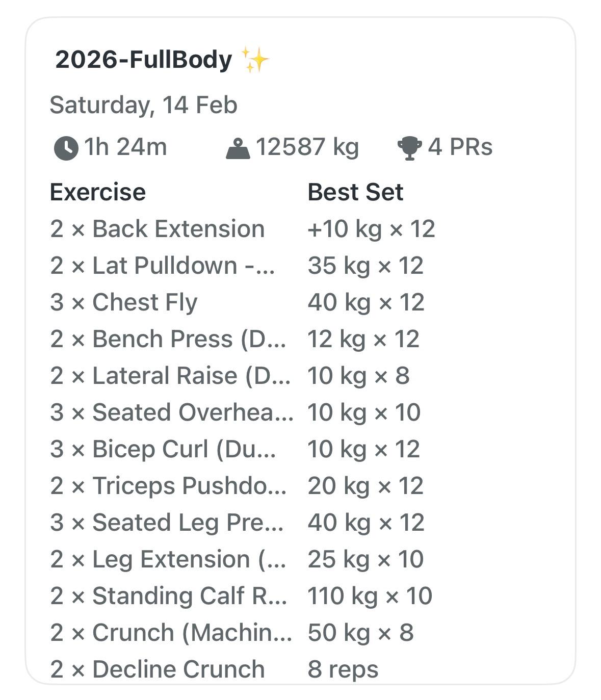
Task: Click the clock duration icon
Action: pos(66,148)
